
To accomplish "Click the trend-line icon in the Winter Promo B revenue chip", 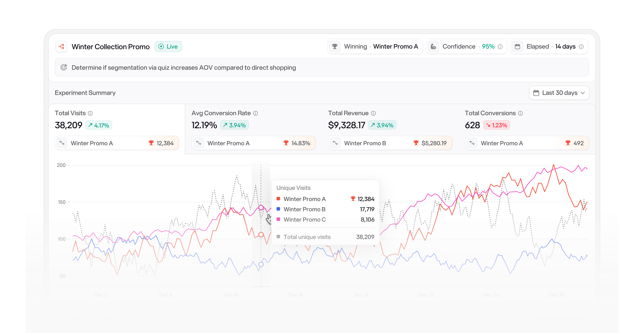I will pos(336,143).
